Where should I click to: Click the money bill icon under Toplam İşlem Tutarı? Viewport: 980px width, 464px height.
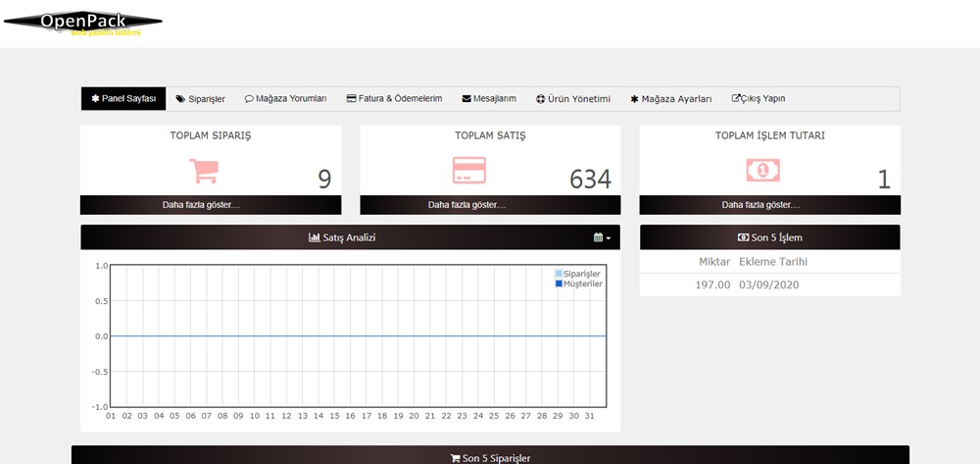pyautogui.click(x=763, y=171)
